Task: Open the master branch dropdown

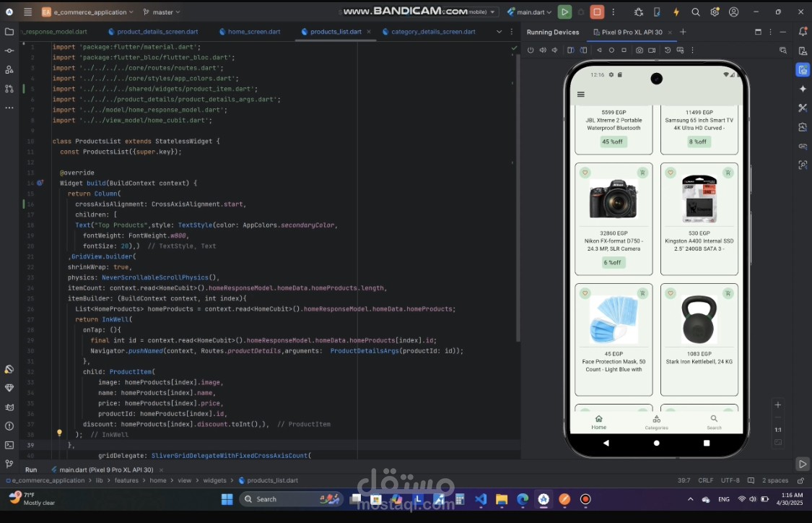Action: [162, 12]
